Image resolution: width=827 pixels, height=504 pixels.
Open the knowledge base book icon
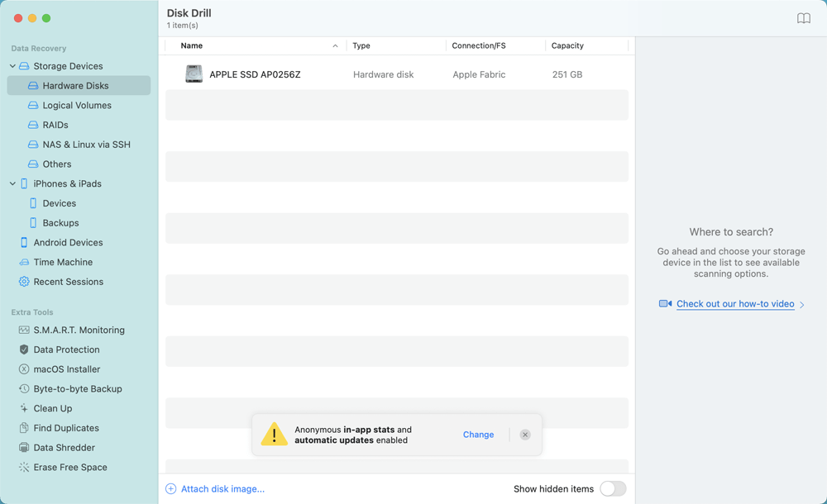click(804, 17)
